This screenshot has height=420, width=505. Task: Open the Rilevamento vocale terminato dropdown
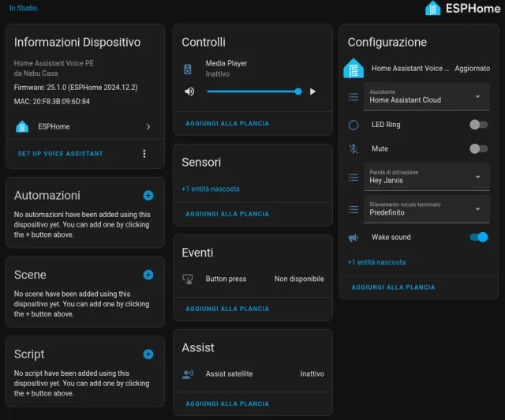pyautogui.click(x=426, y=209)
